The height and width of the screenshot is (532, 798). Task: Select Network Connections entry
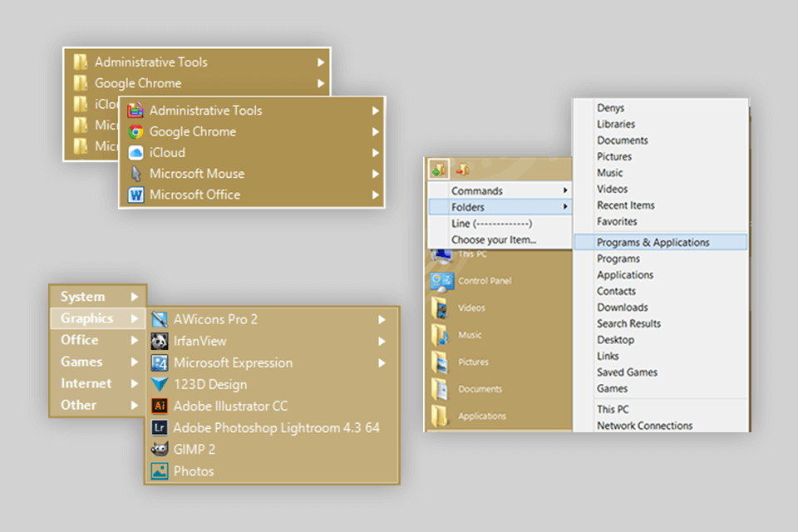[x=661, y=426]
